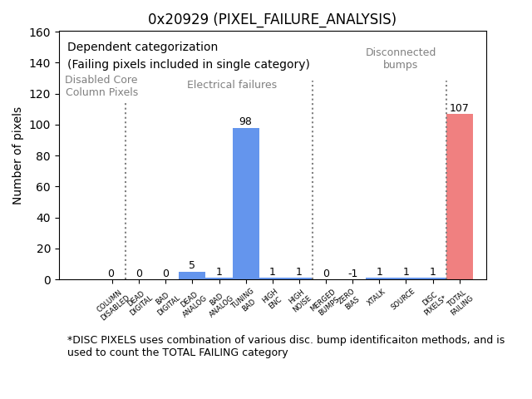
Task: Select the chart title 0x20929 (PIXEL_FAILURE_ANALYSIS)
Action: 272,19
